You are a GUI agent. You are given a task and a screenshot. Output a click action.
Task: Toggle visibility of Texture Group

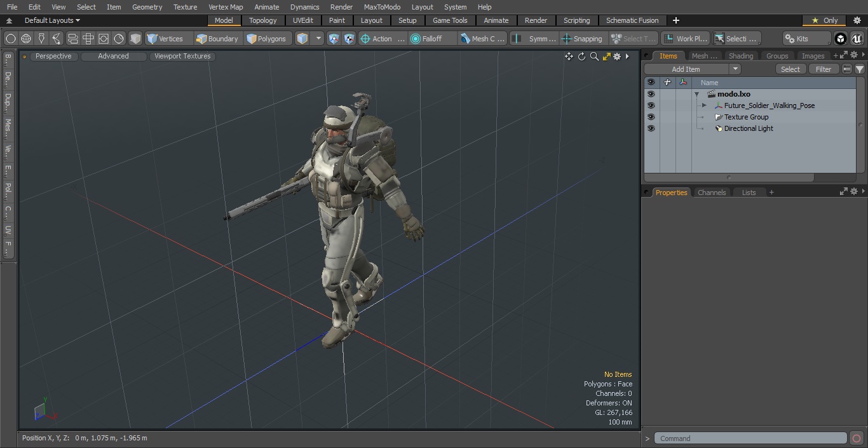pos(651,117)
